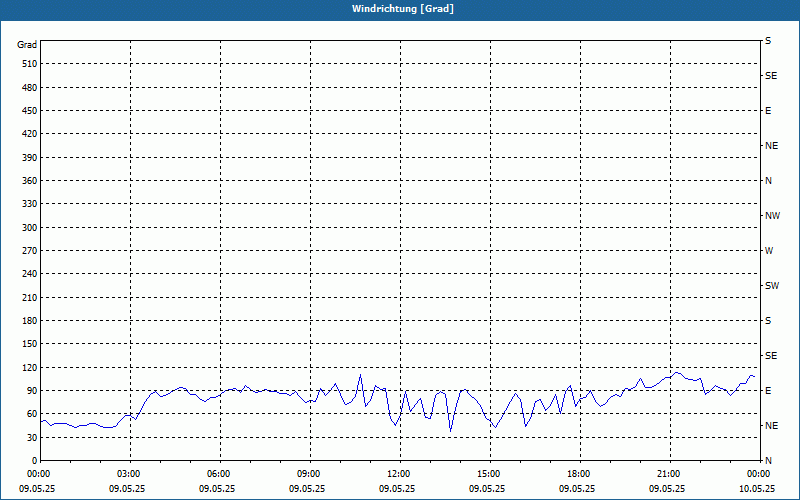
Task: Pick the 30 y-axis value
Action: tap(32, 438)
